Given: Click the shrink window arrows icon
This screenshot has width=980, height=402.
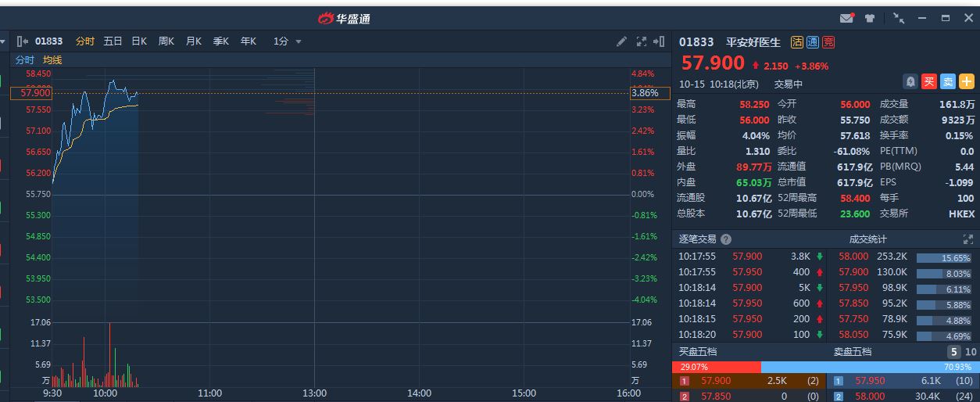Looking at the screenshot, I should pyautogui.click(x=900, y=18).
